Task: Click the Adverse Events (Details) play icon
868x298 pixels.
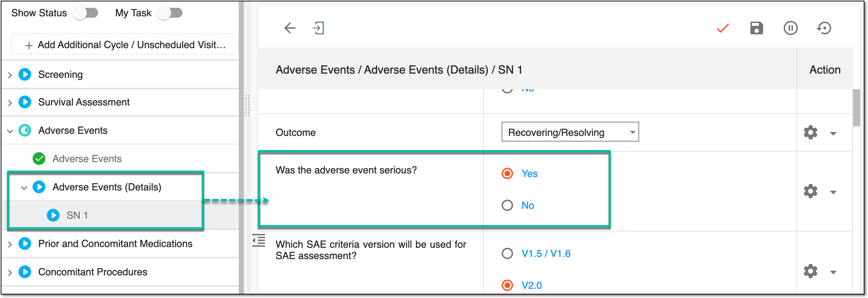Action: tap(39, 187)
